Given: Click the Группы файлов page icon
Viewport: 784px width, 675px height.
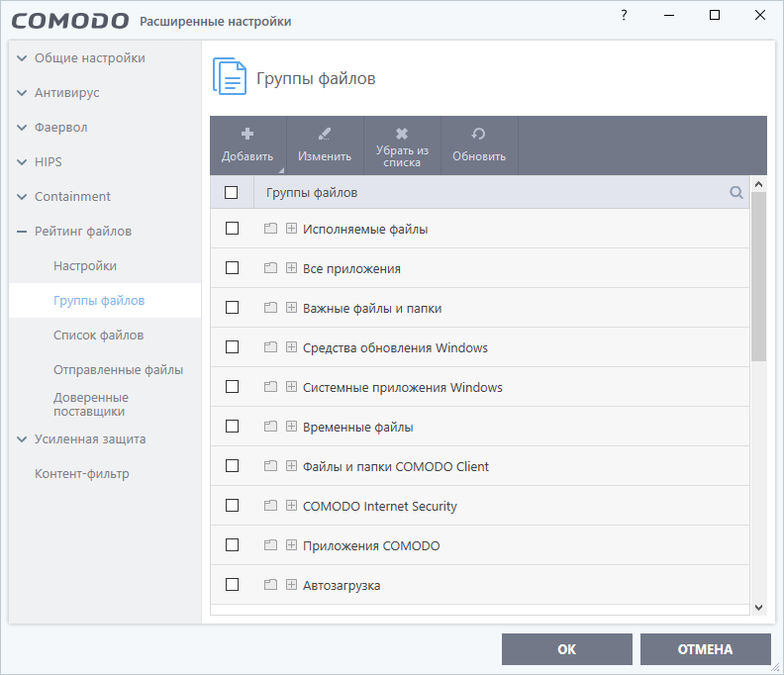Looking at the screenshot, I should (x=230, y=76).
